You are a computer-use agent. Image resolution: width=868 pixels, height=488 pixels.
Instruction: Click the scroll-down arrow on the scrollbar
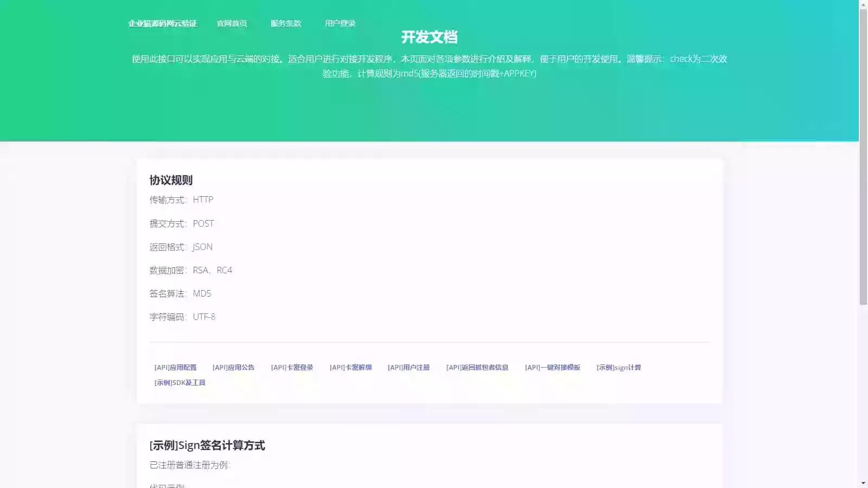[x=864, y=483]
